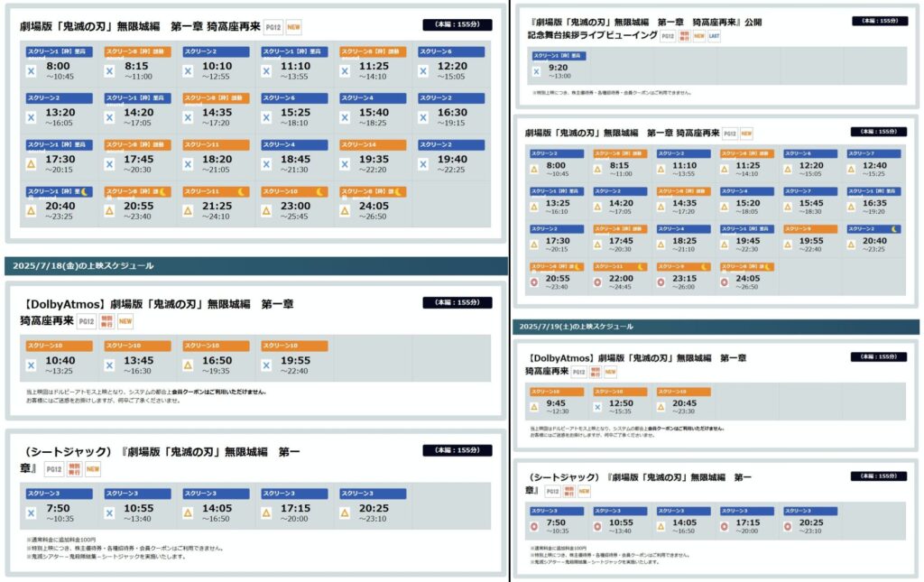Click PG12 badge on 7/18 Dolby Atmos title
Screen dimensions: 924x582
click(x=87, y=321)
